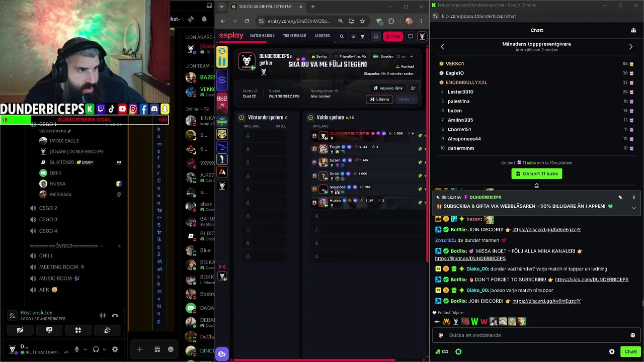Image resolution: width=644 pixels, height=362 pixels.
Task: Open the Ladders menu
Action: (322, 36)
